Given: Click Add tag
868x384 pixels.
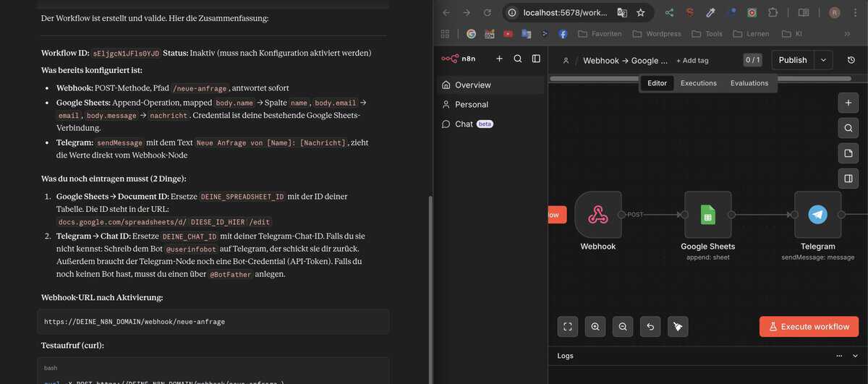Looking at the screenshot, I should click(692, 61).
